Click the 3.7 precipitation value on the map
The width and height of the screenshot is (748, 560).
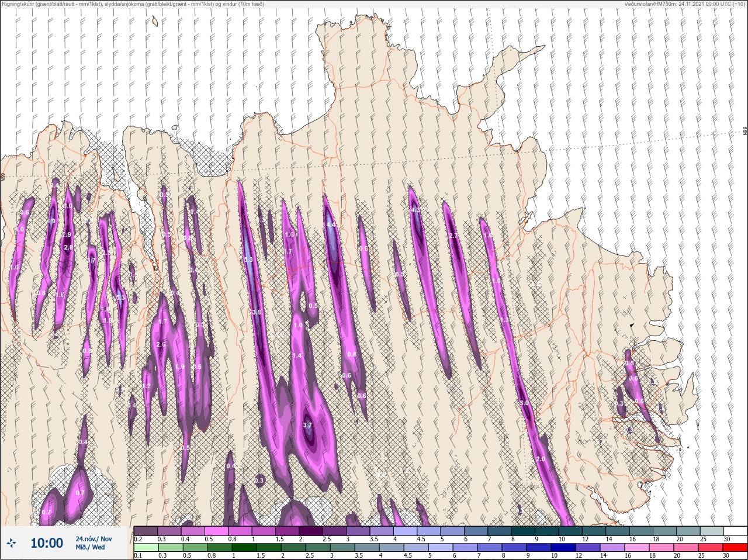[x=307, y=425]
